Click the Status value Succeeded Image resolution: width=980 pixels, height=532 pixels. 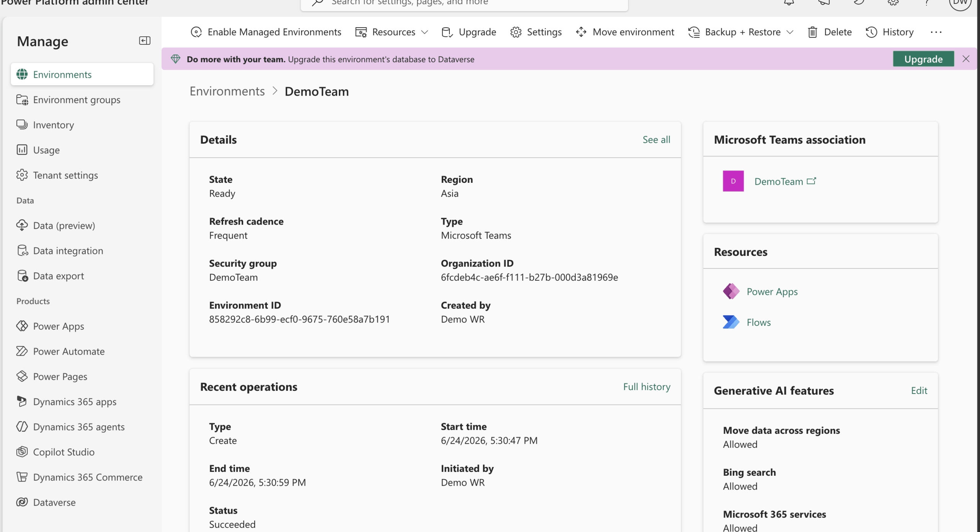pyautogui.click(x=232, y=524)
